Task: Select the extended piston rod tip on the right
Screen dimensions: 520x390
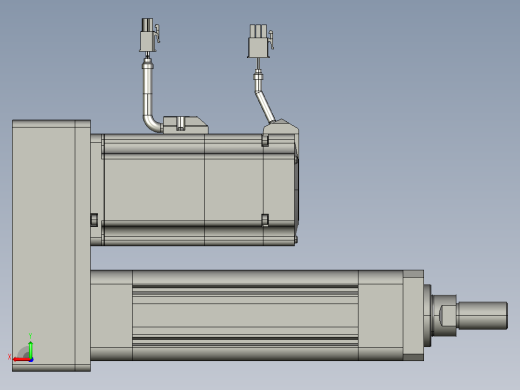Action: coord(483,315)
